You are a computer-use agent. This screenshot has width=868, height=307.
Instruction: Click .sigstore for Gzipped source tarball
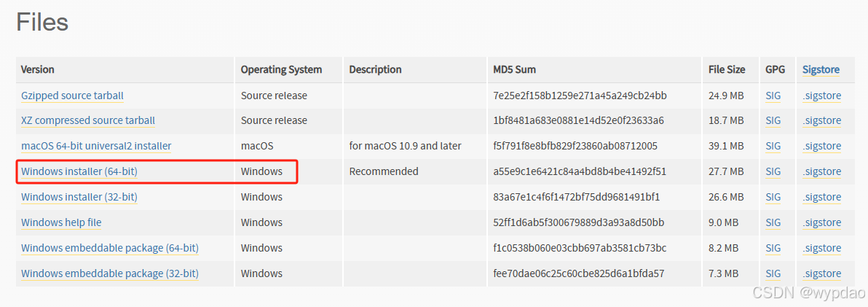pos(822,96)
